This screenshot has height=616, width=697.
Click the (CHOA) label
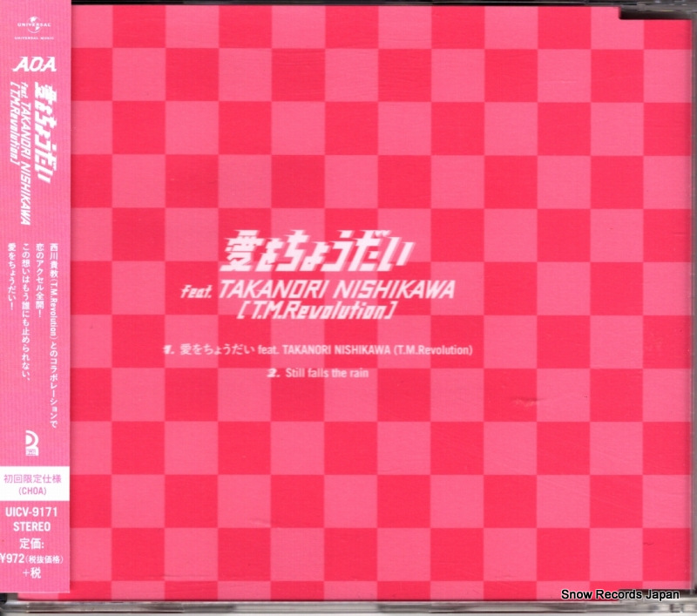tap(32, 491)
